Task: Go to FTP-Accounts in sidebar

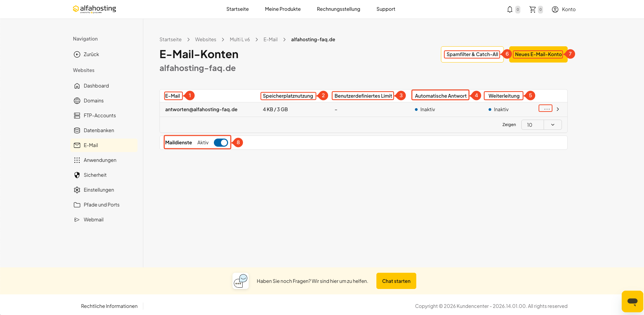Action: point(100,116)
